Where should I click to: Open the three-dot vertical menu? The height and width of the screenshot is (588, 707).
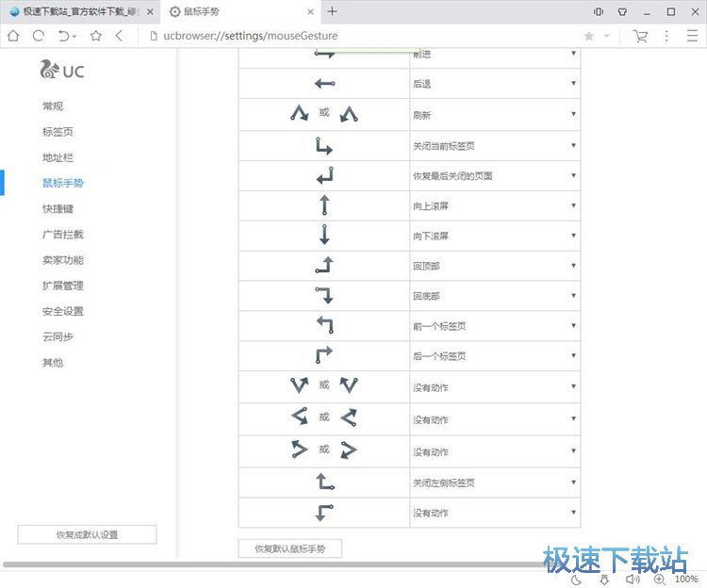(x=666, y=36)
